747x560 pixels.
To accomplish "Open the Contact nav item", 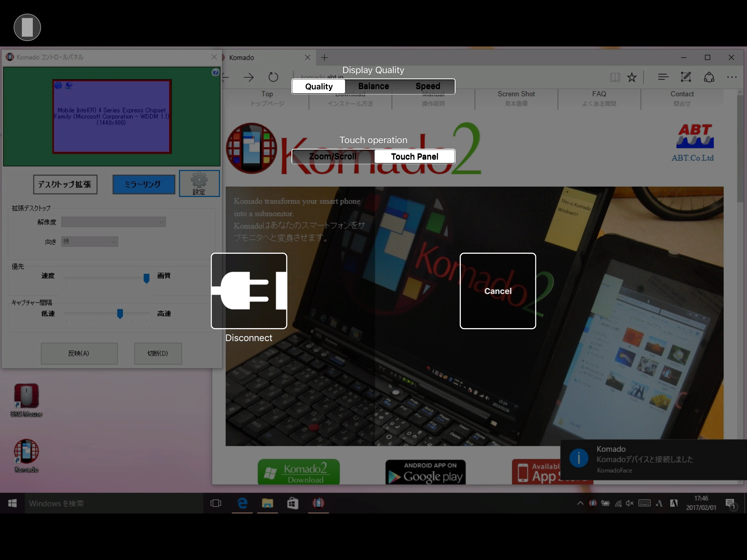I will pos(682,99).
